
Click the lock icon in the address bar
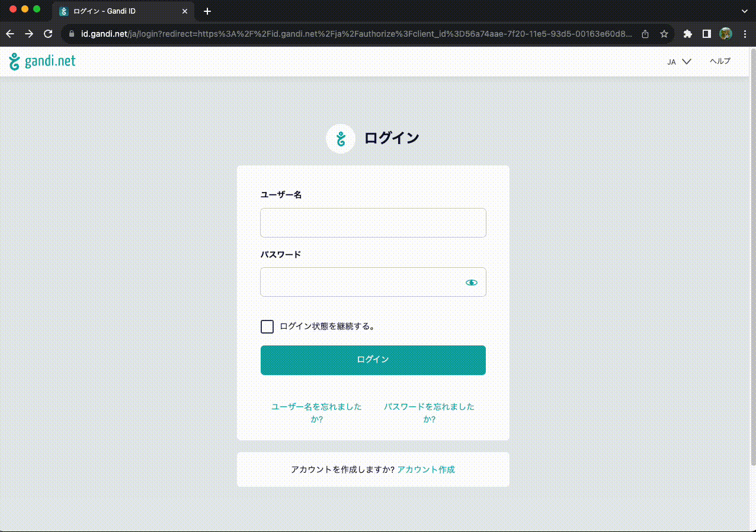72,34
